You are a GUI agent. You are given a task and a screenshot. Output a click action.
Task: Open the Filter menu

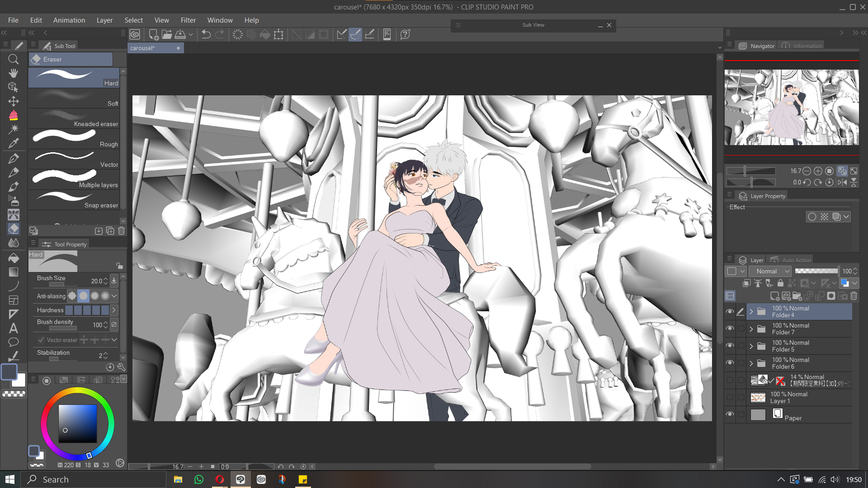tap(188, 20)
